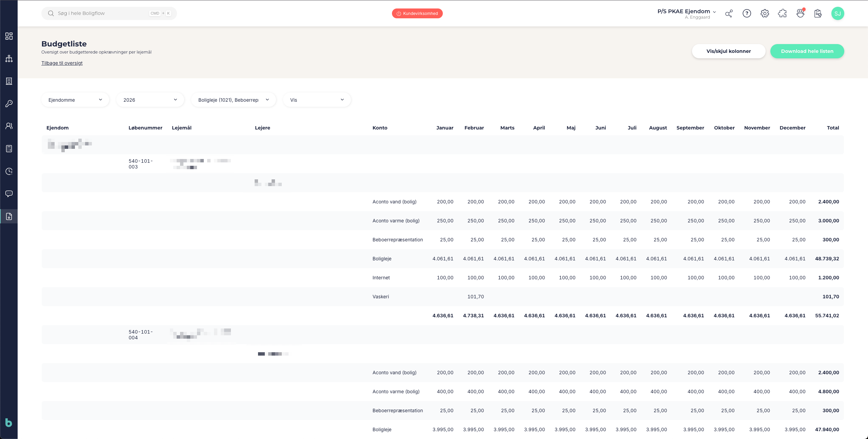
Task: Open the 2026 year dropdown
Action: click(150, 100)
